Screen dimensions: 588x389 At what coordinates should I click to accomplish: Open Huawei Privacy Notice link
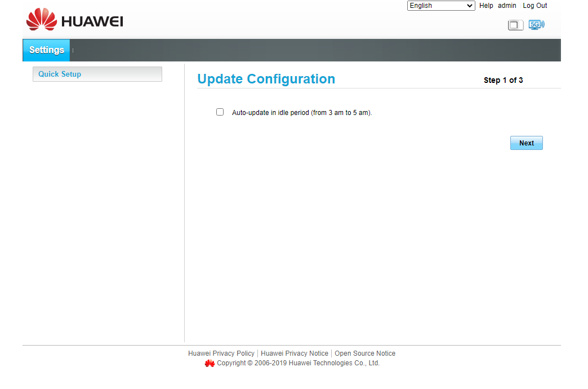[x=295, y=353]
